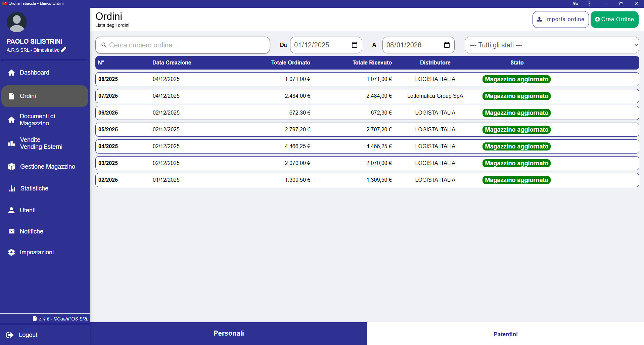This screenshot has width=644, height=345.
Task: Open the Notifiche envelope icon
Action: (12, 231)
